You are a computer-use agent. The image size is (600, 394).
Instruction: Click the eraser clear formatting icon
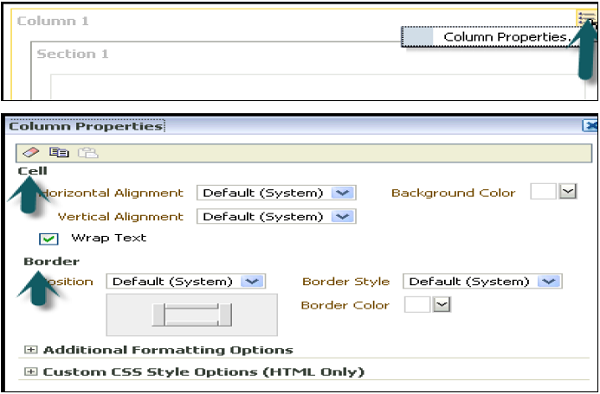tap(31, 152)
